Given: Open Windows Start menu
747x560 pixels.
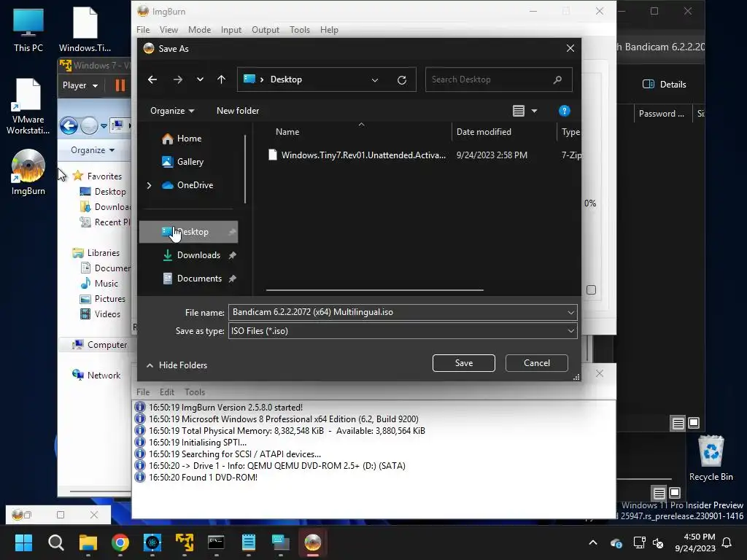Looking at the screenshot, I should [23, 542].
